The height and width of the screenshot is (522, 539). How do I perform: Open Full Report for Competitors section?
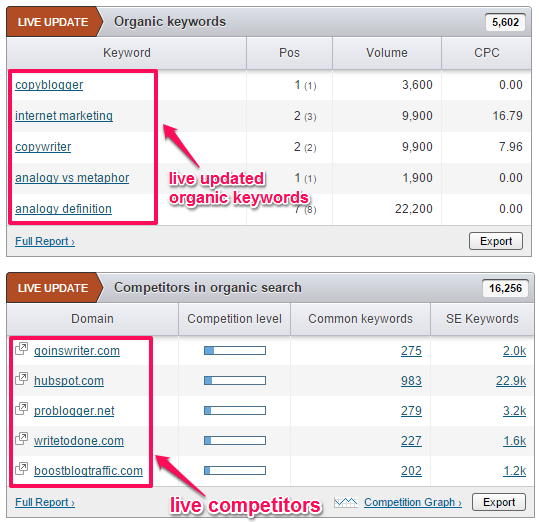click(x=45, y=502)
